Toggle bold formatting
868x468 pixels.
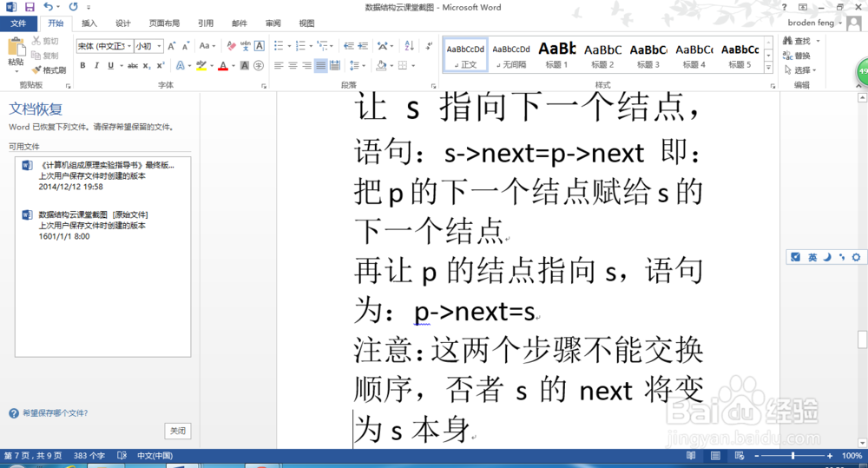[82, 65]
